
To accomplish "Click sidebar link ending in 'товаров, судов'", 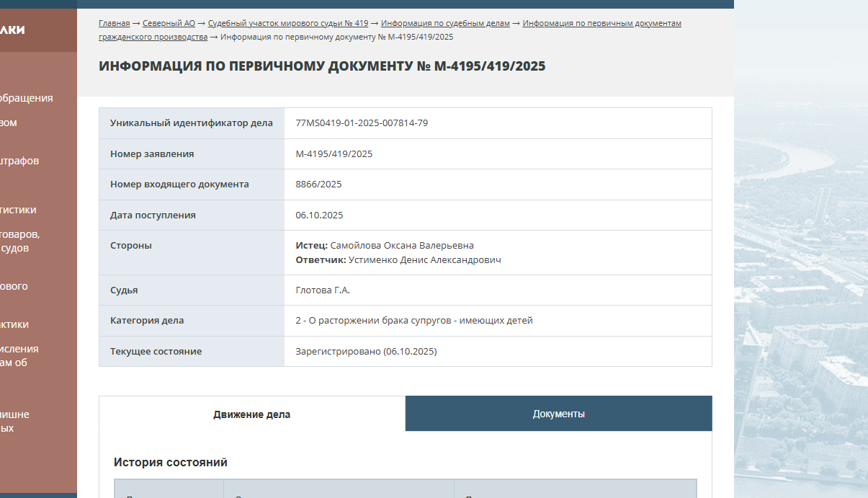I will [x=20, y=241].
